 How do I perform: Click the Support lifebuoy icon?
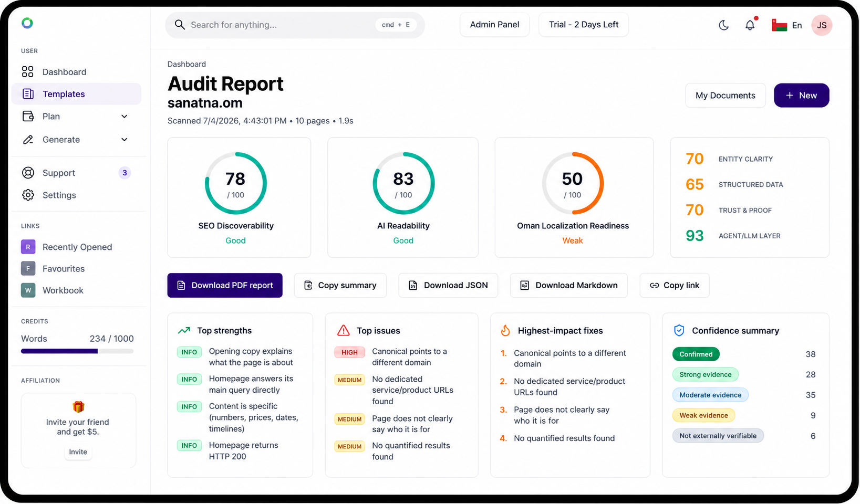tap(28, 173)
